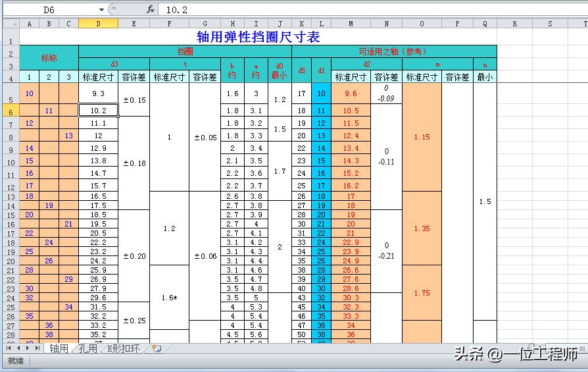Screen dimensions: 588x372
Task: Switch to the E形扣环 sheet tab
Action: tap(124, 348)
